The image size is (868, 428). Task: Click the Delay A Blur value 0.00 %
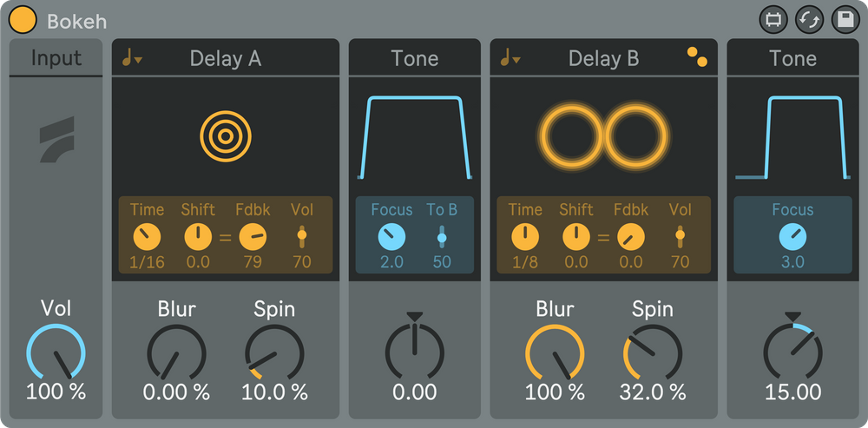point(176,392)
